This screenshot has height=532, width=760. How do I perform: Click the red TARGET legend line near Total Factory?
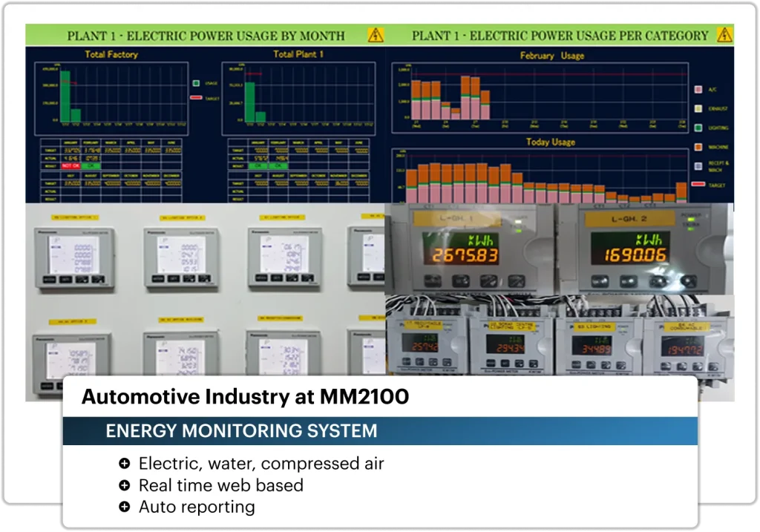[x=196, y=98]
